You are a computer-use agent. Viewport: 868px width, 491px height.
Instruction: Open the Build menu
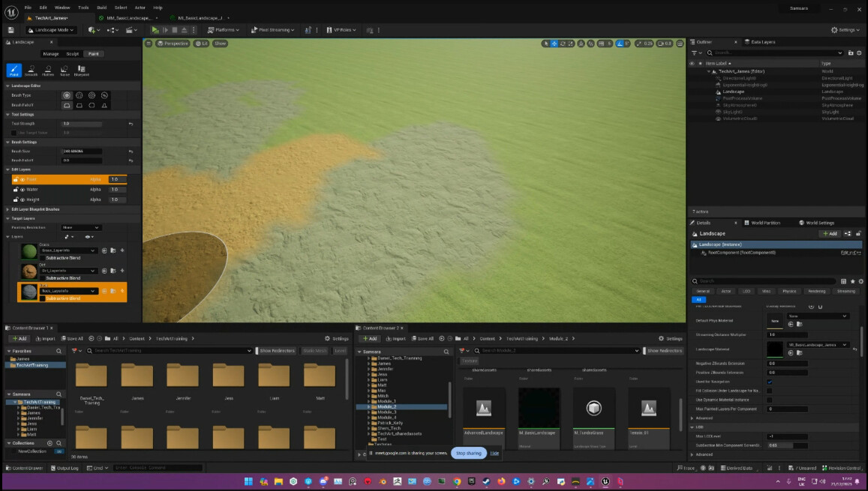tap(101, 7)
